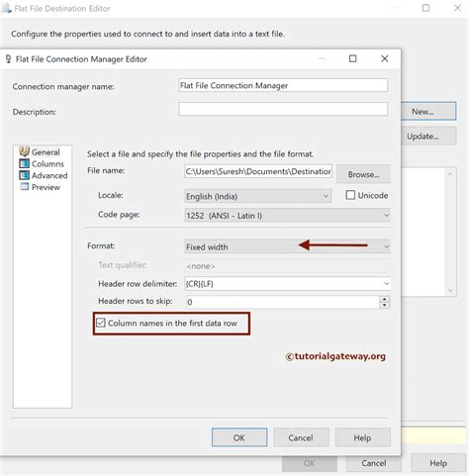This screenshot has height=476, width=469.
Task: Click the Update... button in Destination Editor
Action: coord(428,136)
